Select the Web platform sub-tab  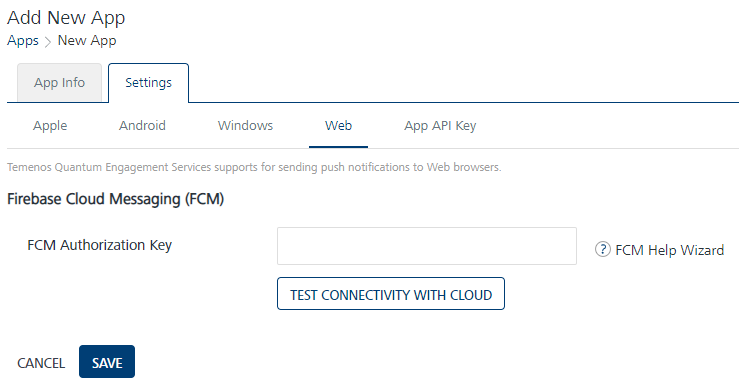click(338, 126)
